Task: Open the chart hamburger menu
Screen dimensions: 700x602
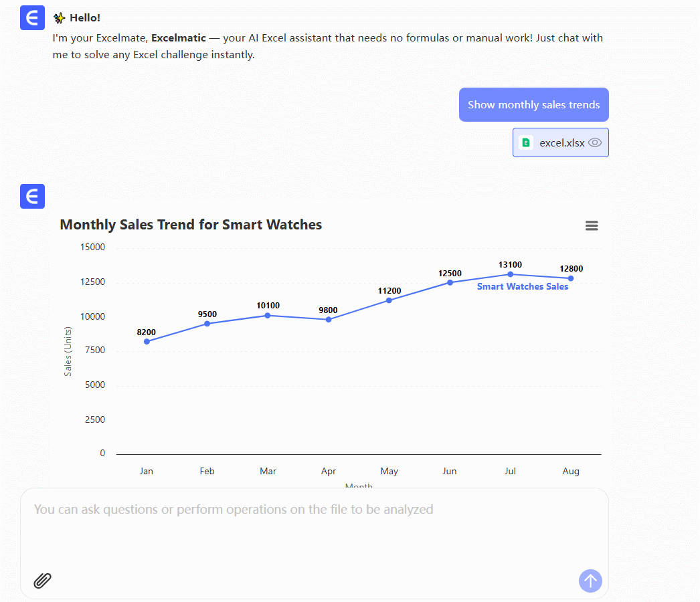Action: (592, 226)
